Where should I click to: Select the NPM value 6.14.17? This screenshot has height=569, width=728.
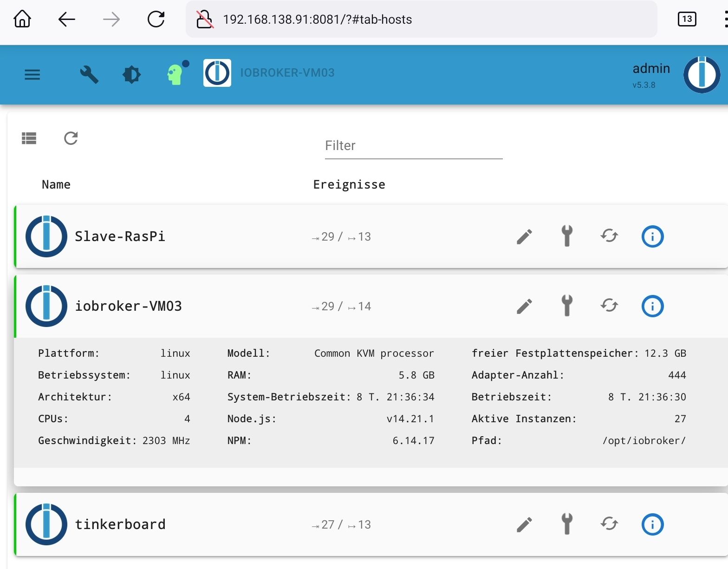(414, 440)
